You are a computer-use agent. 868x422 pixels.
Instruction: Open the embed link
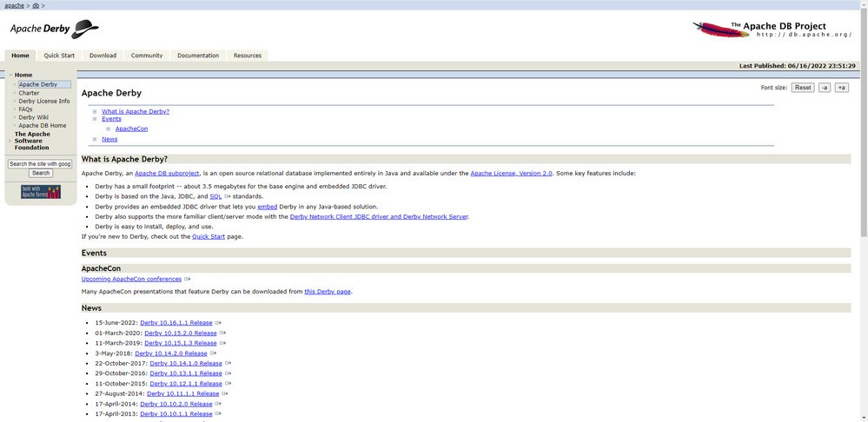coord(268,207)
